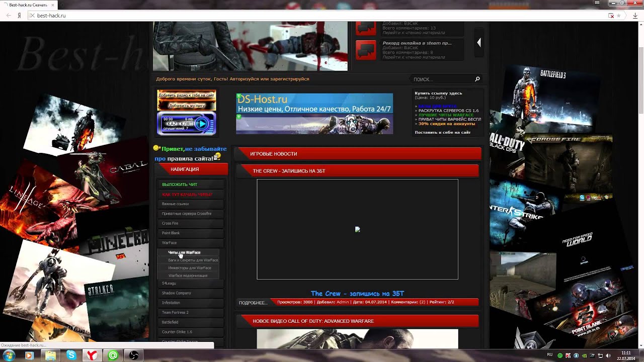
Task: Expand 'Point Blank' navigation category
Action: pyautogui.click(x=190, y=233)
